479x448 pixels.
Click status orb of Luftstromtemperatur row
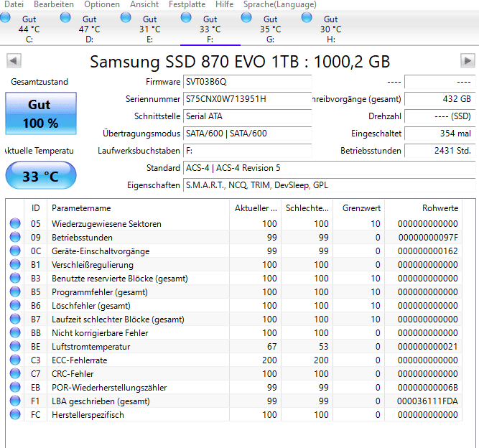click(15, 346)
